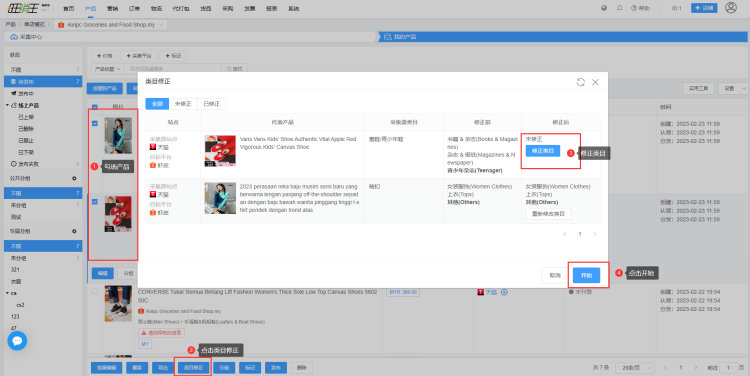750x376 pixels.
Task: Click the 实用工具 button
Action: (698, 88)
